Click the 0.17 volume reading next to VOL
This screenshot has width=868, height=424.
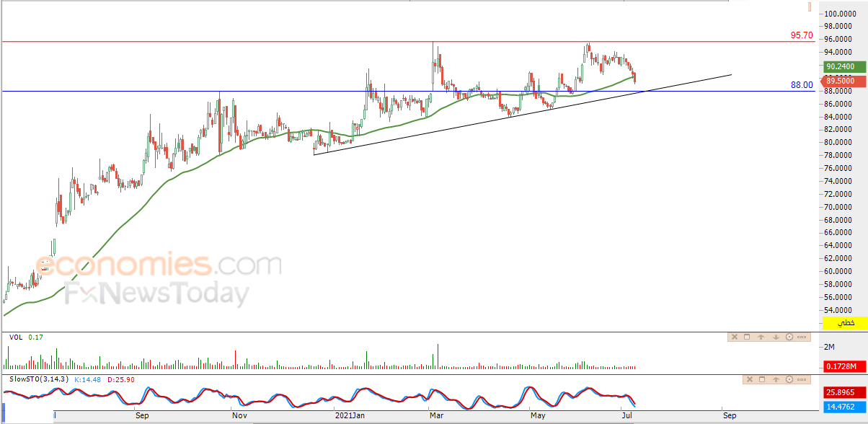[35, 337]
